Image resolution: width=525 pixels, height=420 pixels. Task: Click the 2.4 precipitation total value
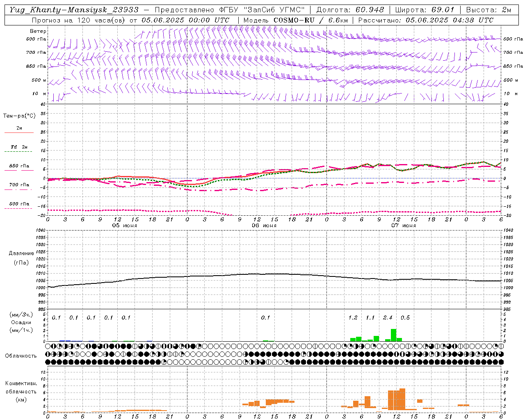(388, 317)
